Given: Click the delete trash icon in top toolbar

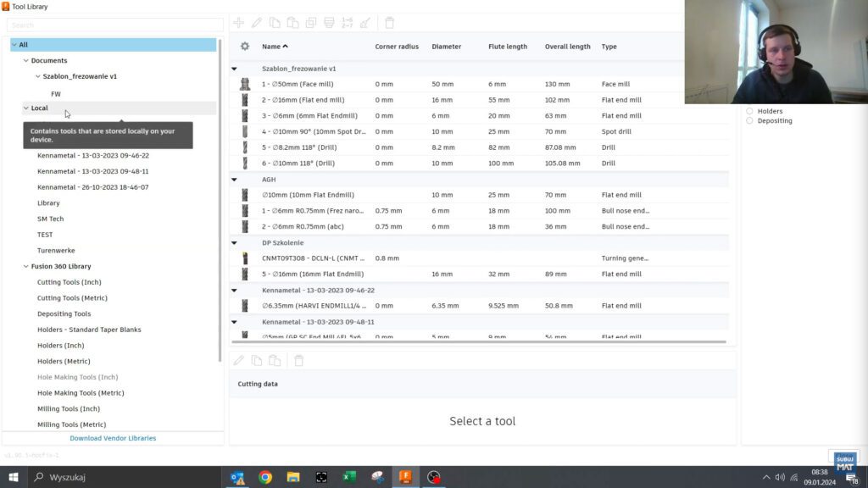Looking at the screenshot, I should tap(389, 23).
